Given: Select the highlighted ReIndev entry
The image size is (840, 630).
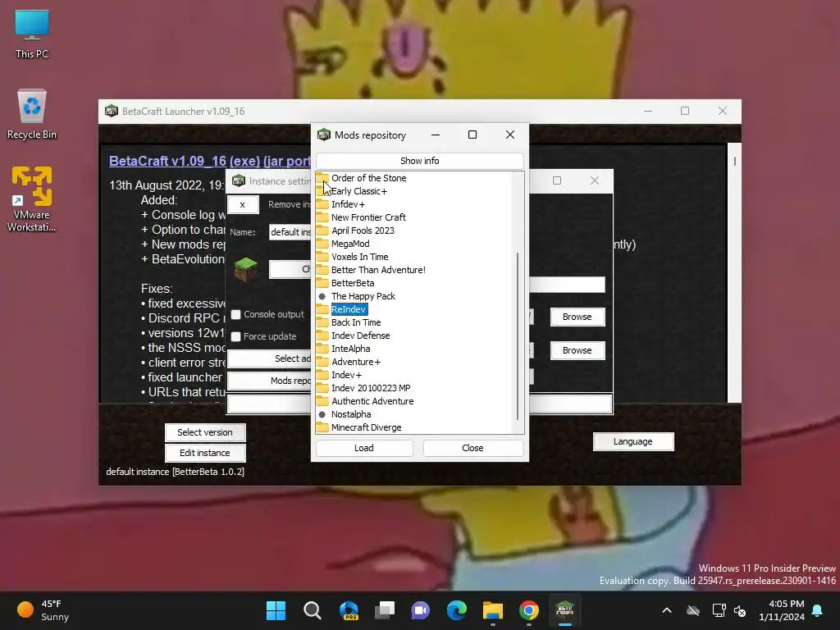Looking at the screenshot, I should (x=349, y=309).
